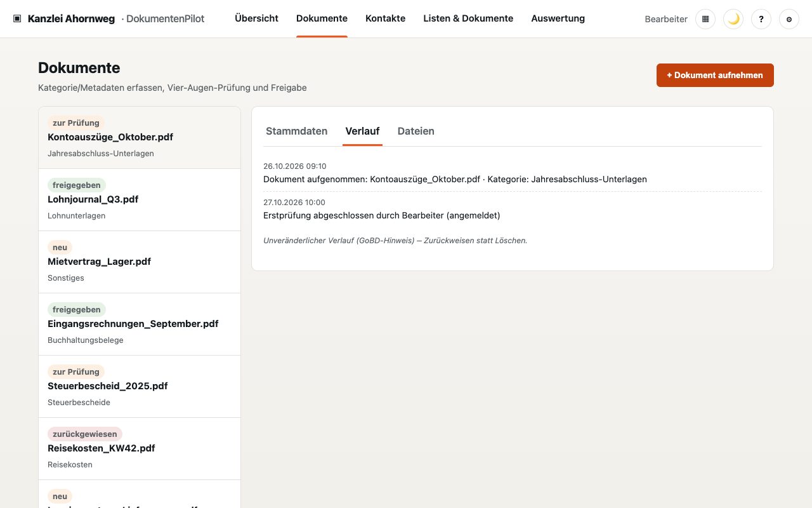Switch to the Listen & Dokumente tab
Image resolution: width=812 pixels, height=508 pixels.
468,18
